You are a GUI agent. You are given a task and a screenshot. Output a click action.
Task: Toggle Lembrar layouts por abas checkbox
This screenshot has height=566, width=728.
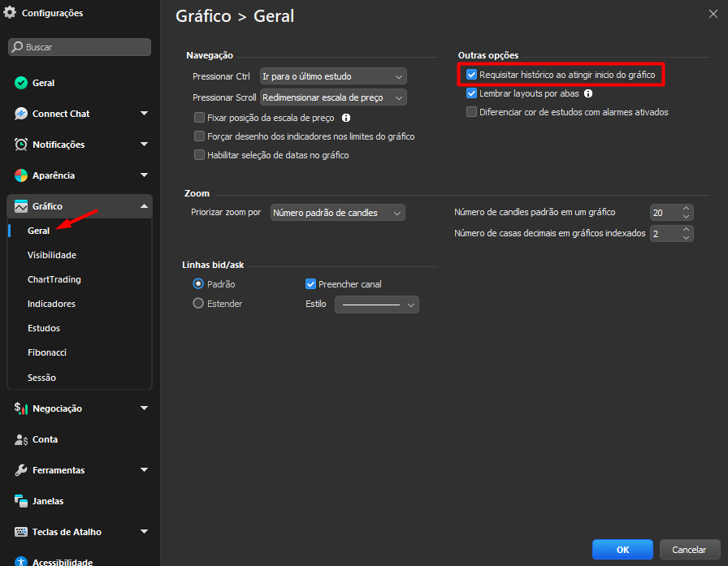click(x=472, y=93)
